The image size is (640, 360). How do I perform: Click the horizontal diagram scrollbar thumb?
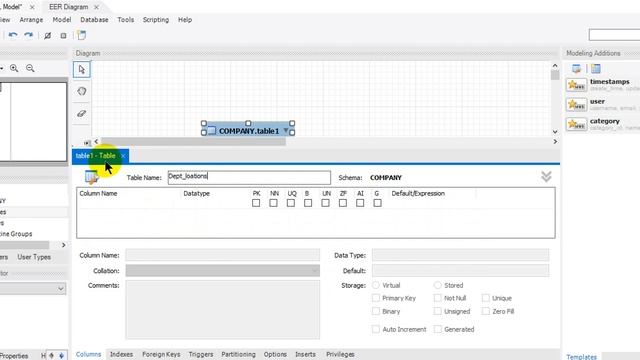coord(193,142)
